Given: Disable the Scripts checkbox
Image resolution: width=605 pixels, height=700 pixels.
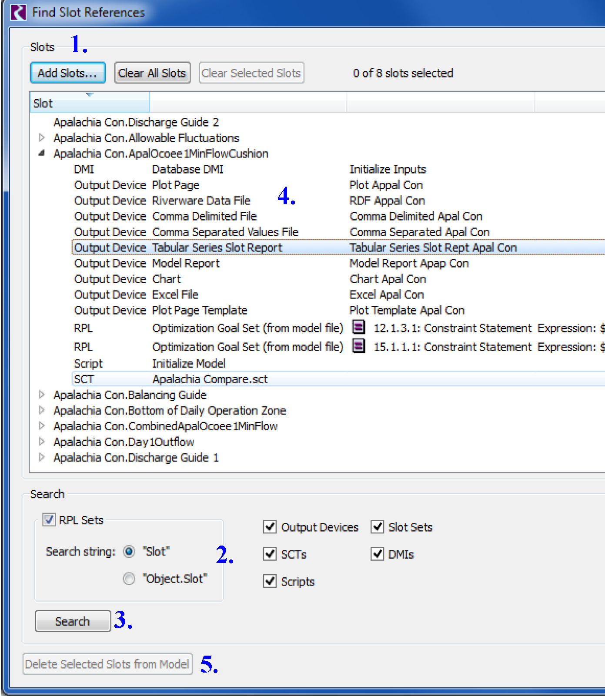Looking at the screenshot, I should click(x=270, y=581).
